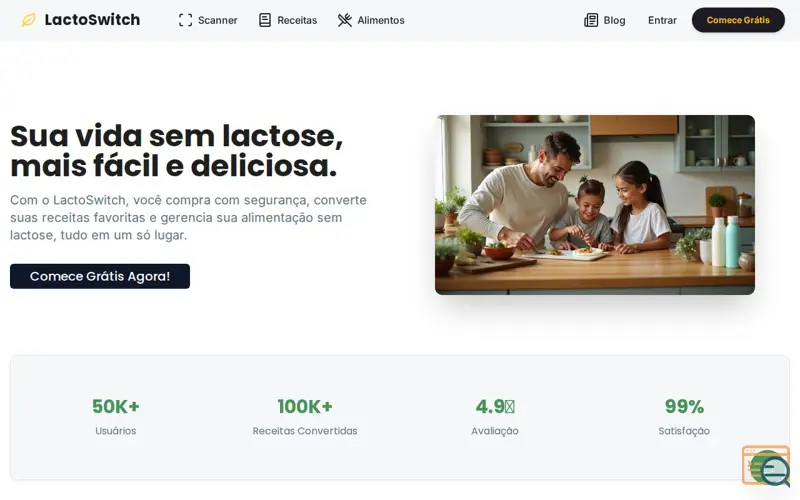This screenshot has width=800, height=500.
Task: Click the Entrar login link
Action: 662,20
